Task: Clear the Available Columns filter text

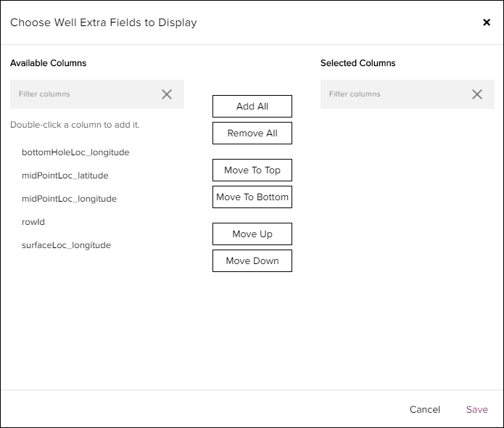Action: pos(167,94)
